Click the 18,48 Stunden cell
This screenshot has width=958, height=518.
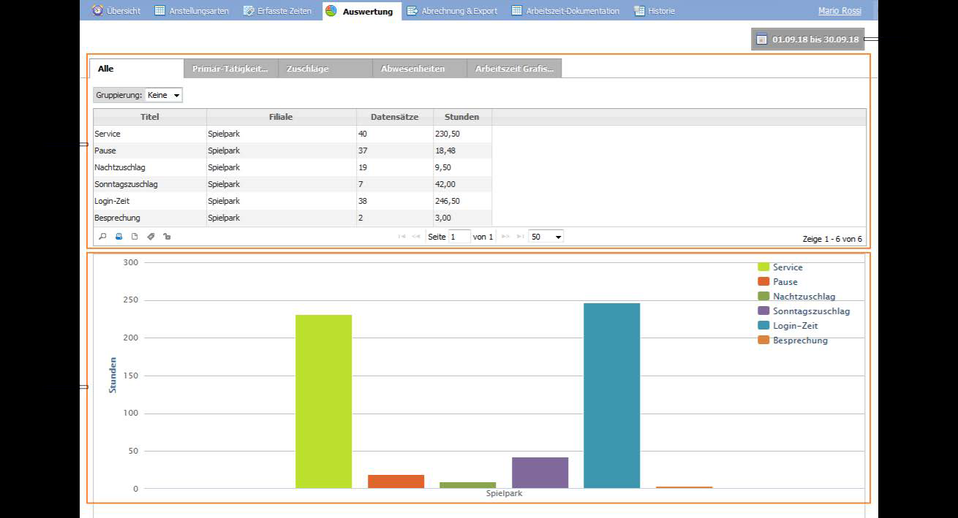pyautogui.click(x=463, y=150)
